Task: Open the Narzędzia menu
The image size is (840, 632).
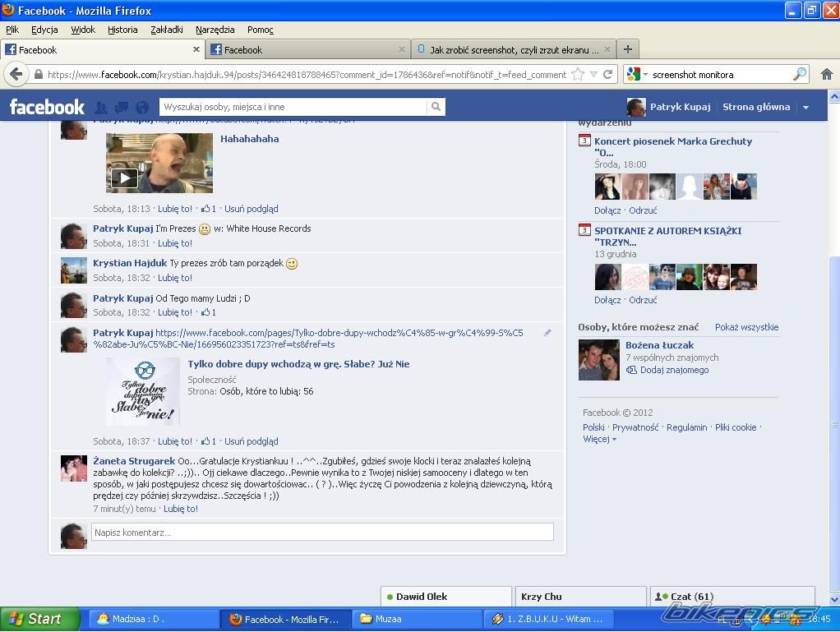Action: click(215, 30)
